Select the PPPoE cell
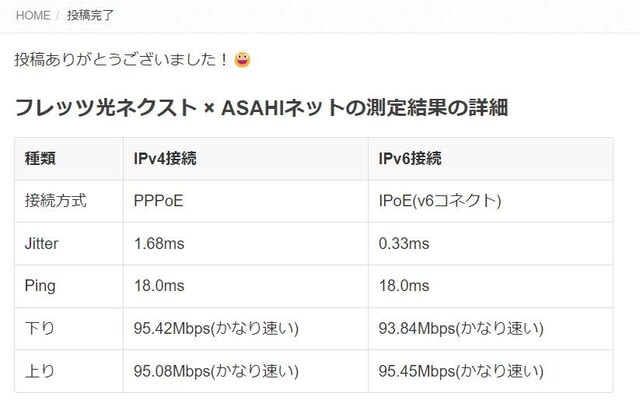The width and height of the screenshot is (640, 414). [x=158, y=201]
